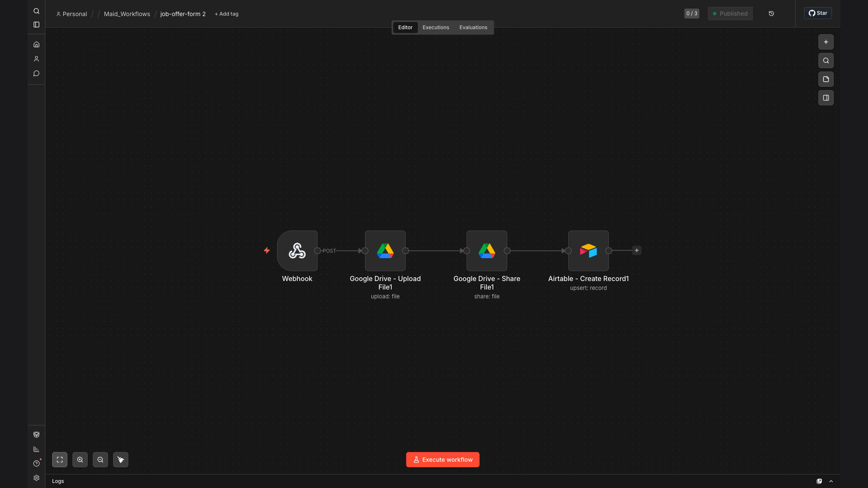Image resolution: width=868 pixels, height=488 pixels.
Task: Zoom out of the canvas
Action: (x=100, y=460)
